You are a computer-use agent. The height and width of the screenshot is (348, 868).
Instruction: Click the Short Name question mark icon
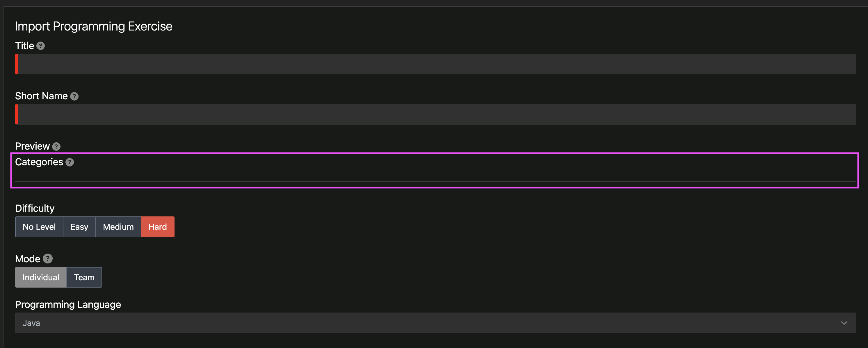point(74,96)
